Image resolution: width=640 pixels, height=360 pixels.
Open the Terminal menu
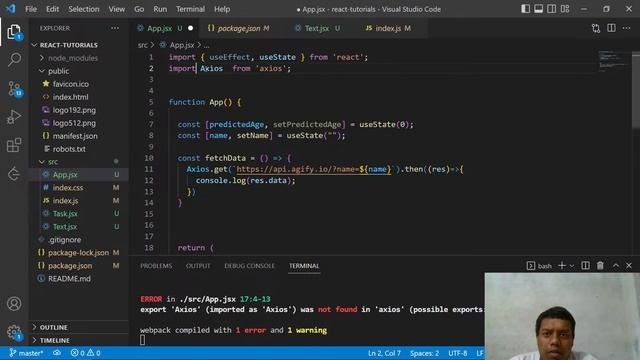tap(190, 9)
